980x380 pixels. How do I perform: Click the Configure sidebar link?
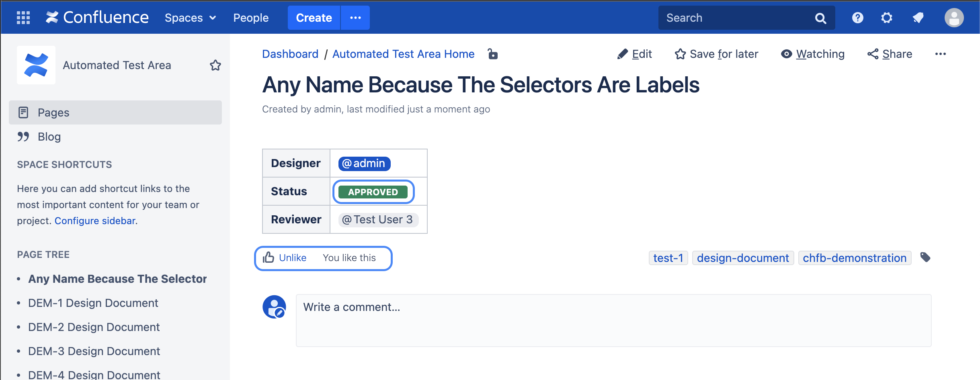point(95,221)
